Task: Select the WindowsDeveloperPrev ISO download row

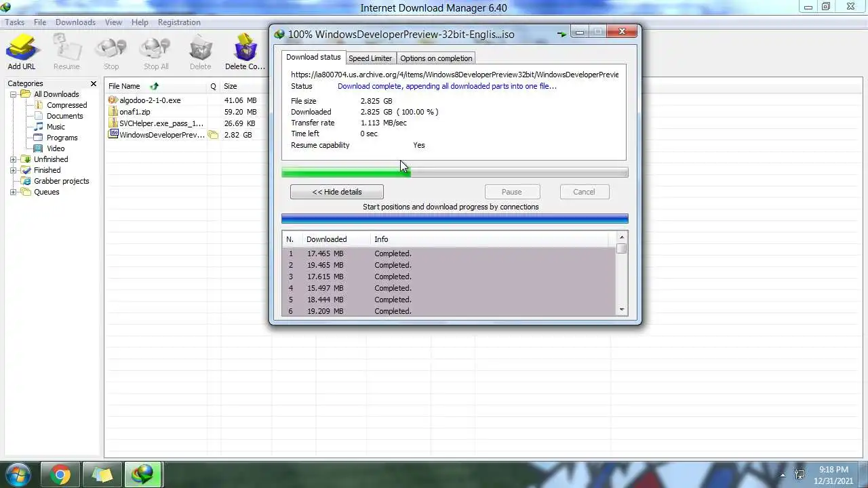Action: point(161,135)
